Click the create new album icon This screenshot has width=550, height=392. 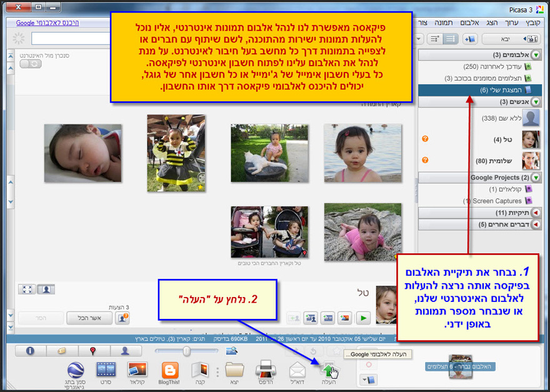point(469,39)
